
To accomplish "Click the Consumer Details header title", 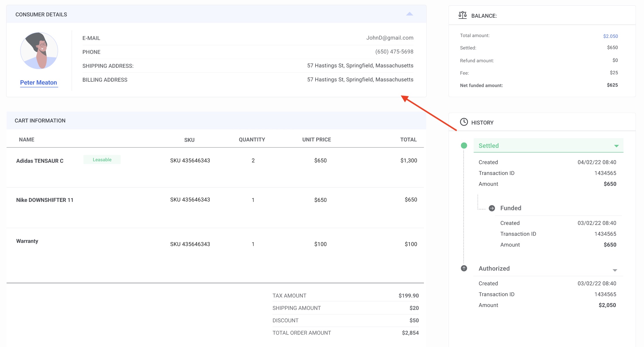I will (41, 14).
